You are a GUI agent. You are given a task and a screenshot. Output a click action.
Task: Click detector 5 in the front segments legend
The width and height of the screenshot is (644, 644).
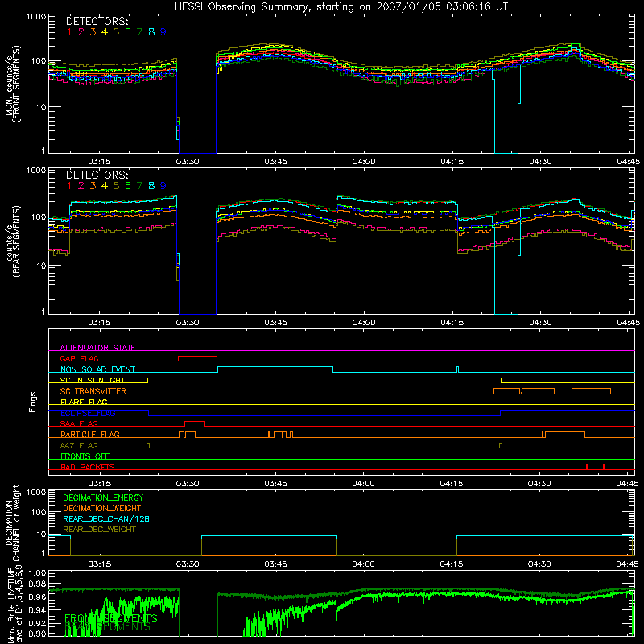[x=116, y=32]
